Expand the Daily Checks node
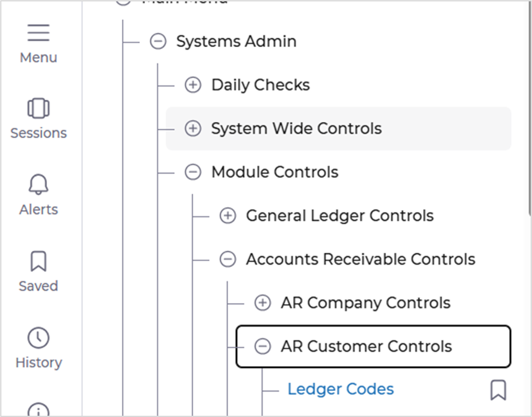The width and height of the screenshot is (532, 417). point(193,85)
